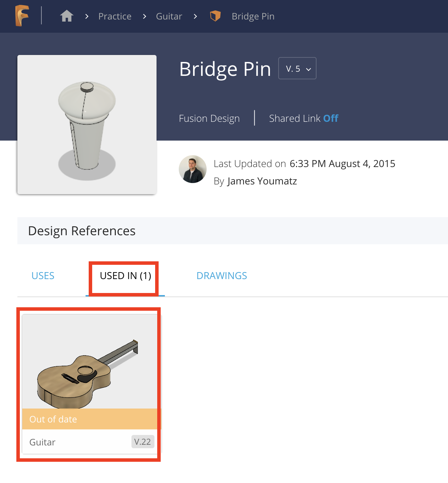Image resolution: width=448 pixels, height=483 pixels.
Task: Open the V. 5 version dropdown
Action: (297, 69)
